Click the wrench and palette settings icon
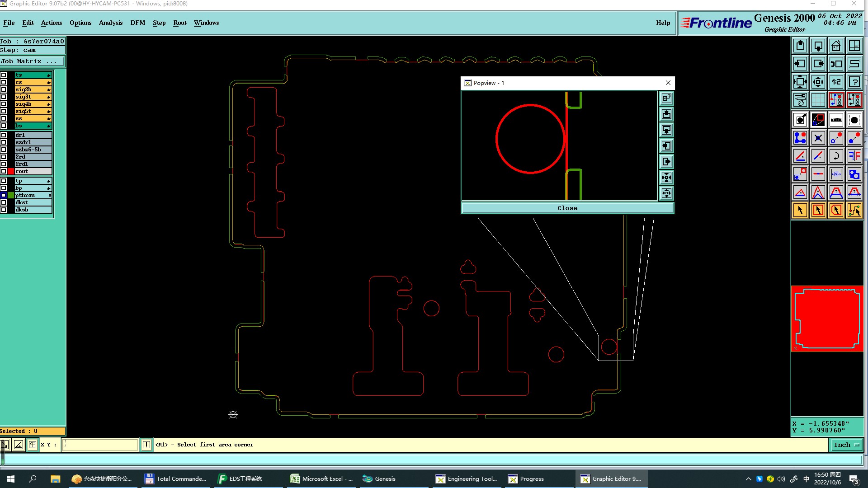 point(800,99)
